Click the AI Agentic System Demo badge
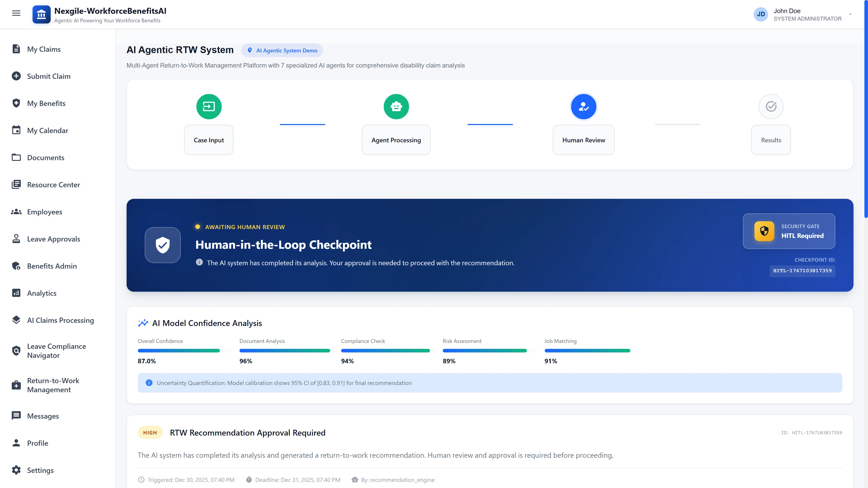The image size is (868, 488). pyautogui.click(x=282, y=50)
